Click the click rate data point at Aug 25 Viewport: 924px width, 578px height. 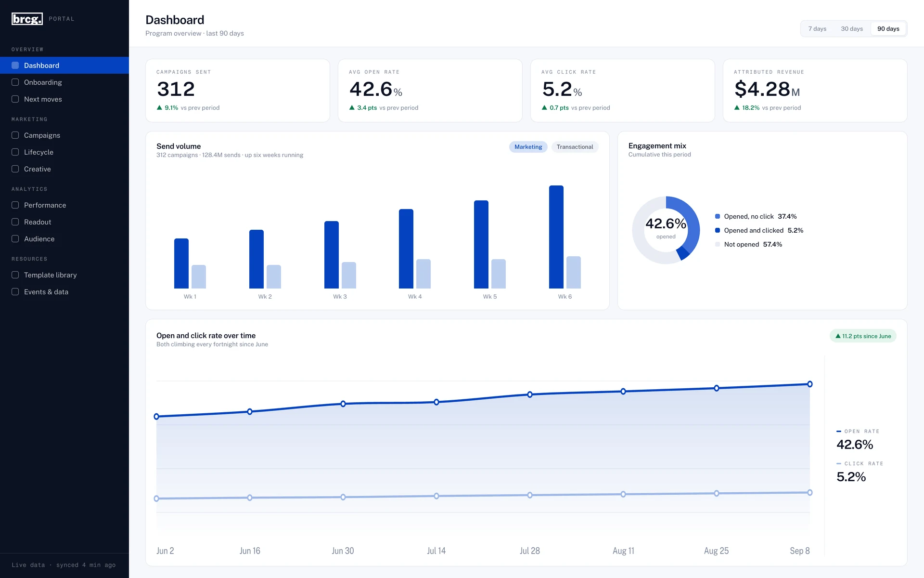pyautogui.click(x=717, y=493)
